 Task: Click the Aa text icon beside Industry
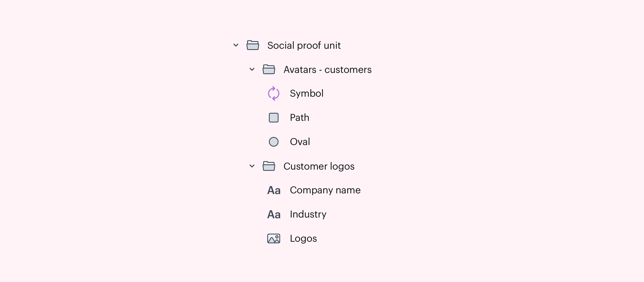click(274, 214)
